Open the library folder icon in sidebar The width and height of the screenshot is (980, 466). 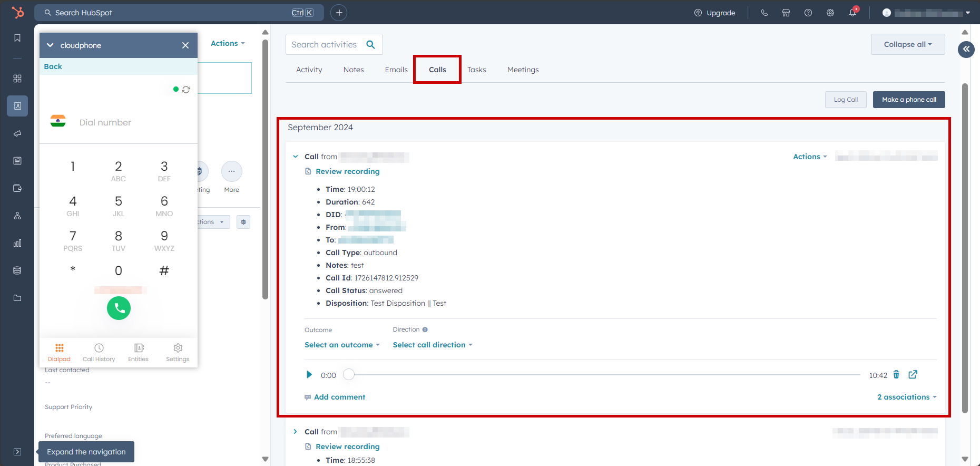17,298
